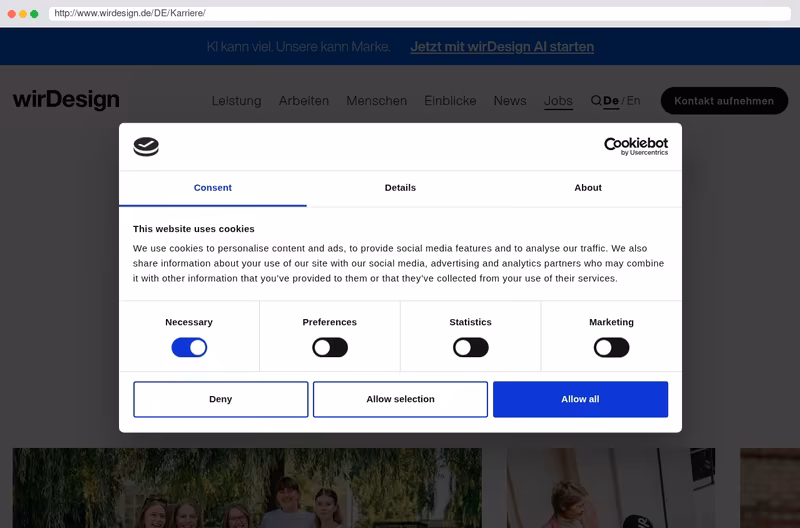Toggle the Necessary cookies switch
The width and height of the screenshot is (800, 528).
tap(189, 347)
